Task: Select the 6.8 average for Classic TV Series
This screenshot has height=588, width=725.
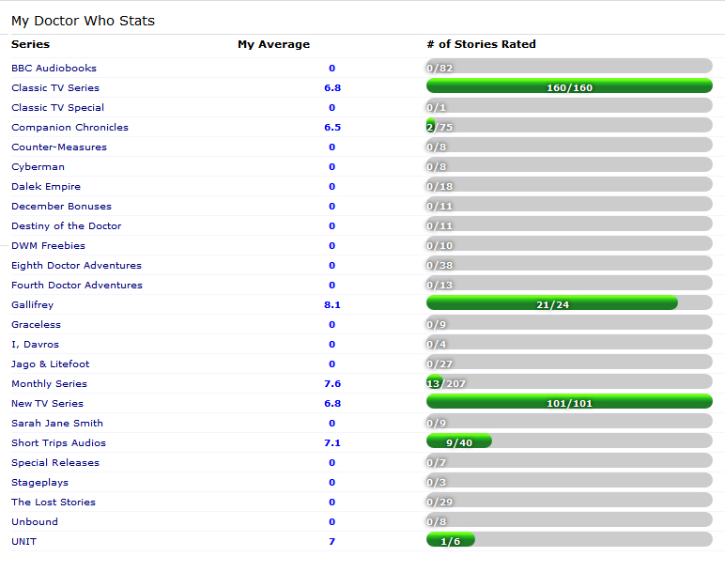Action: 332,88
